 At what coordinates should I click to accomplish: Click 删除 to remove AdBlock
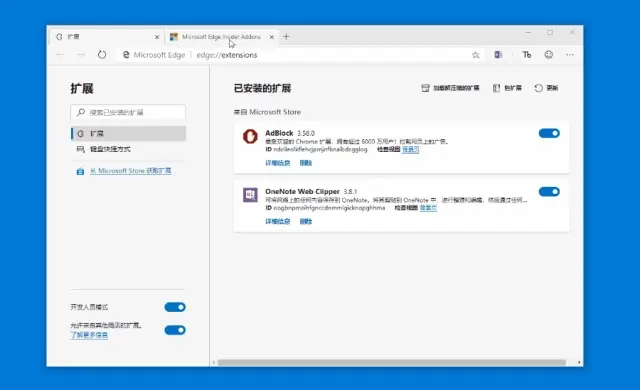pyautogui.click(x=306, y=163)
